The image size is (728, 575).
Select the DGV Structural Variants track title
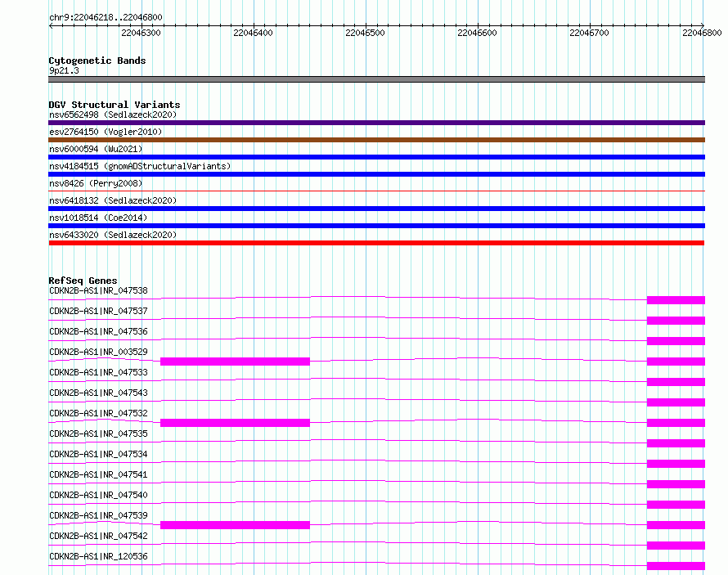pyautogui.click(x=115, y=105)
